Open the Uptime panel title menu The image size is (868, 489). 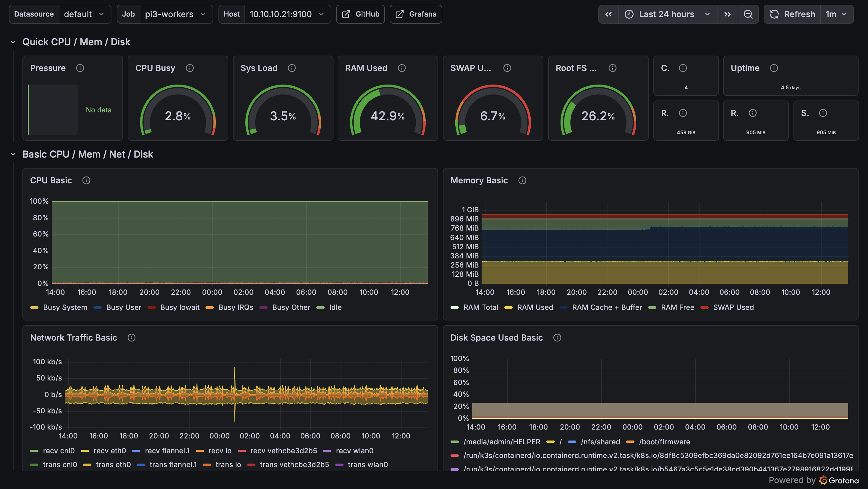(745, 68)
